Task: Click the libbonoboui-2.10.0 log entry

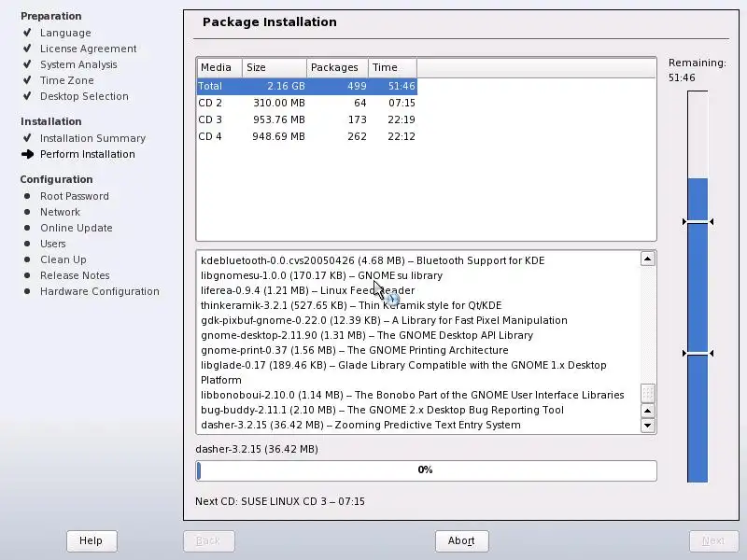Action: click(413, 395)
